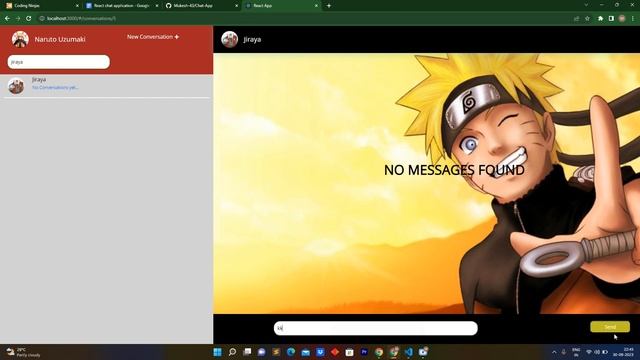Open Premiere Pro from taskbar
Viewport: 640px width, 360px height.
364,352
